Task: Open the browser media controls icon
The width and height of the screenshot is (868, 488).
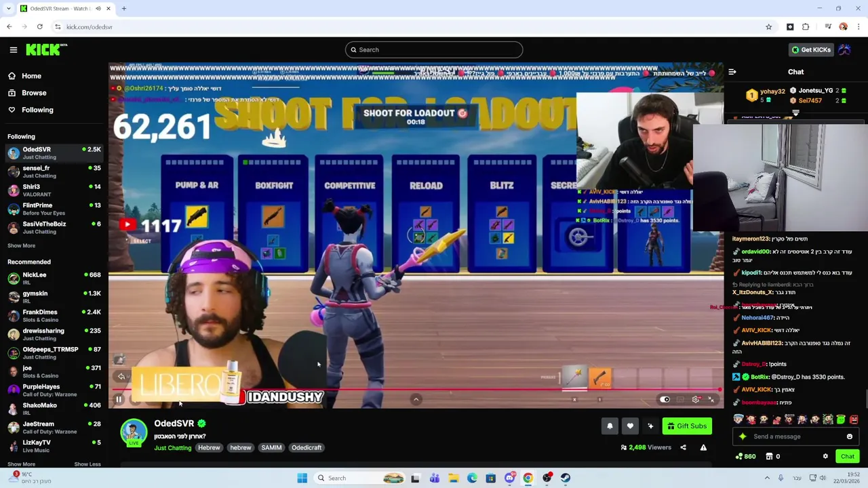Action: point(828,27)
